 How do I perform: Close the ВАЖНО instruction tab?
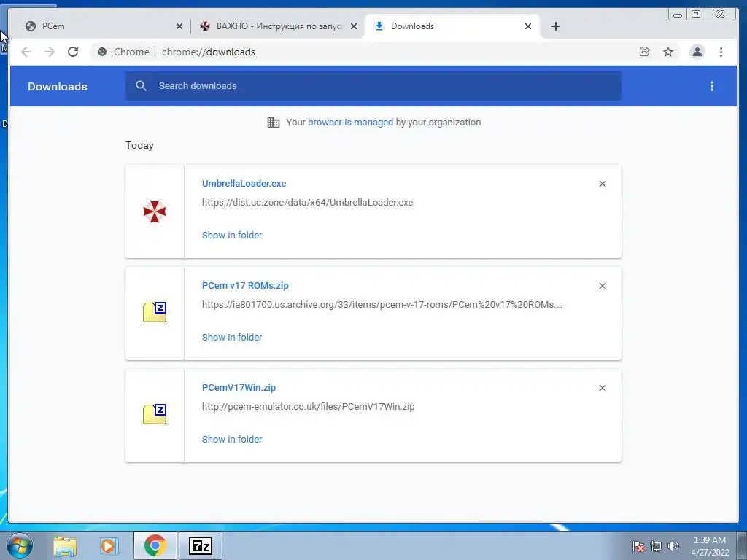pyautogui.click(x=354, y=26)
